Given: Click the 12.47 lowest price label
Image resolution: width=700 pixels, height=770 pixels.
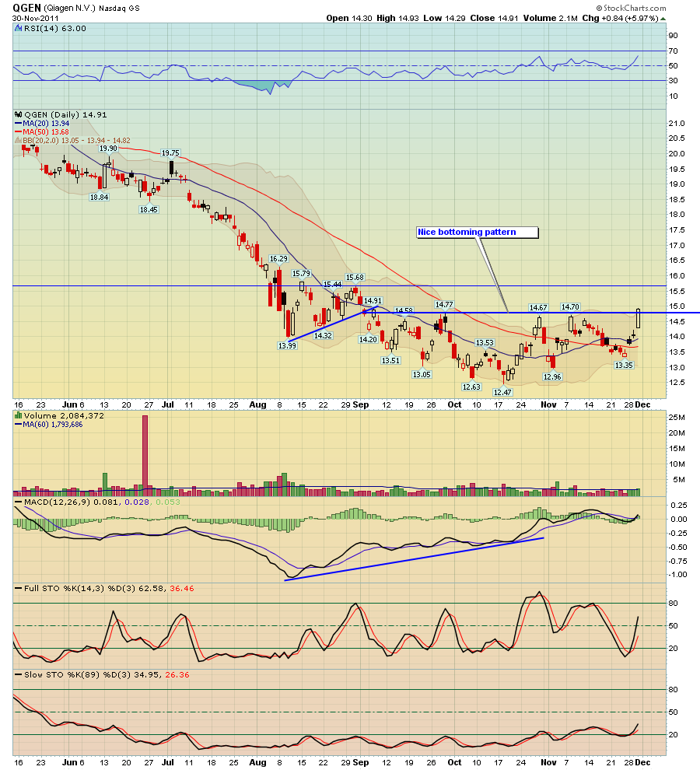Looking at the screenshot, I should [502, 392].
